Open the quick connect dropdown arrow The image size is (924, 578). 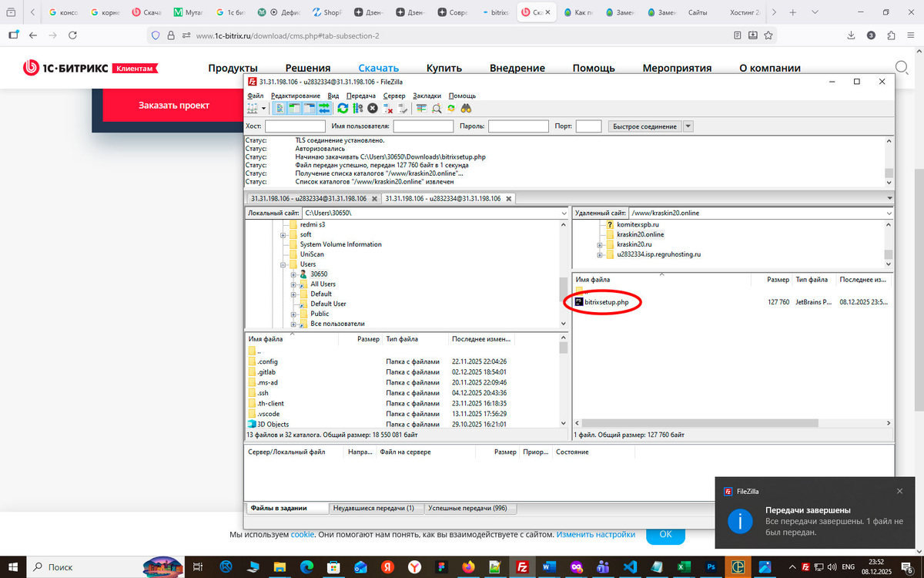[686, 126]
